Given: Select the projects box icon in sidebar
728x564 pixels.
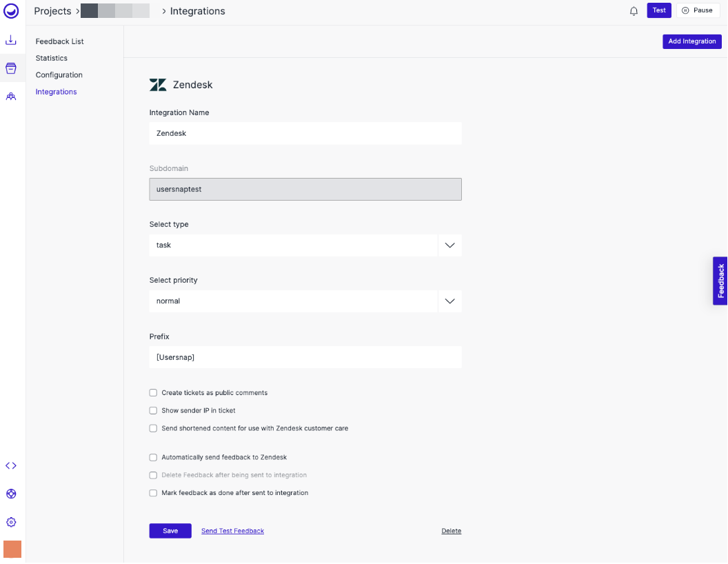Looking at the screenshot, I should pyautogui.click(x=10, y=68).
